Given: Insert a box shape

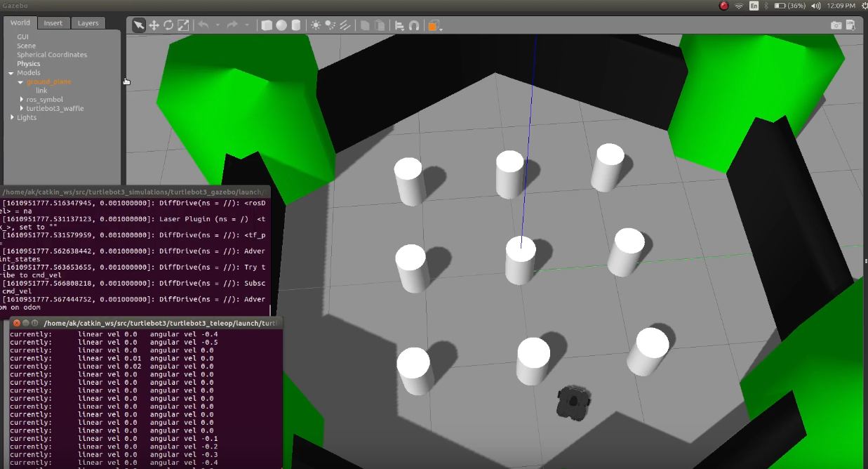Looking at the screenshot, I should pyautogui.click(x=267, y=25).
